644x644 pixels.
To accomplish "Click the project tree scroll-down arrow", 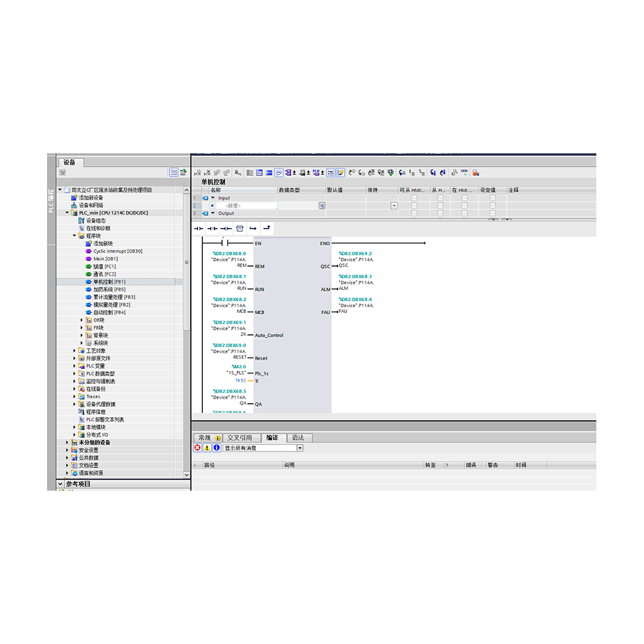I will [187, 475].
